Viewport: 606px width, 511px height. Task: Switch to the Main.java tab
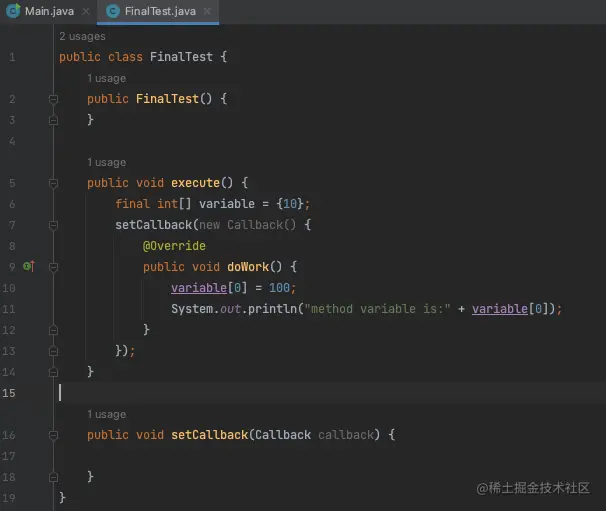pyautogui.click(x=49, y=11)
